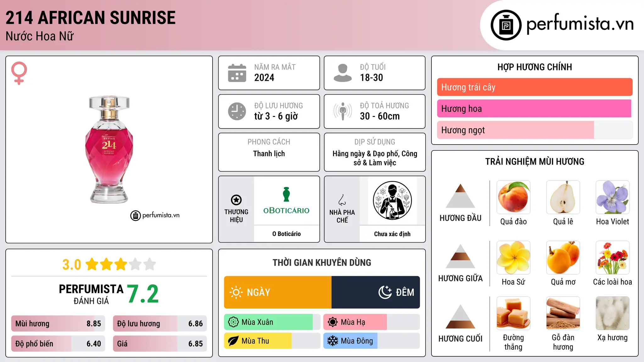Click the clock icon beside Độ lưu hương

[237, 111]
